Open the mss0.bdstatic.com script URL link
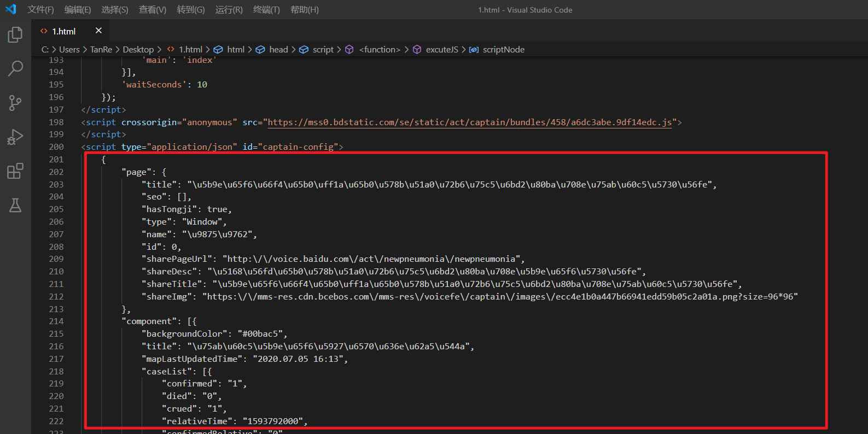Image resolution: width=868 pixels, height=434 pixels. (470, 122)
